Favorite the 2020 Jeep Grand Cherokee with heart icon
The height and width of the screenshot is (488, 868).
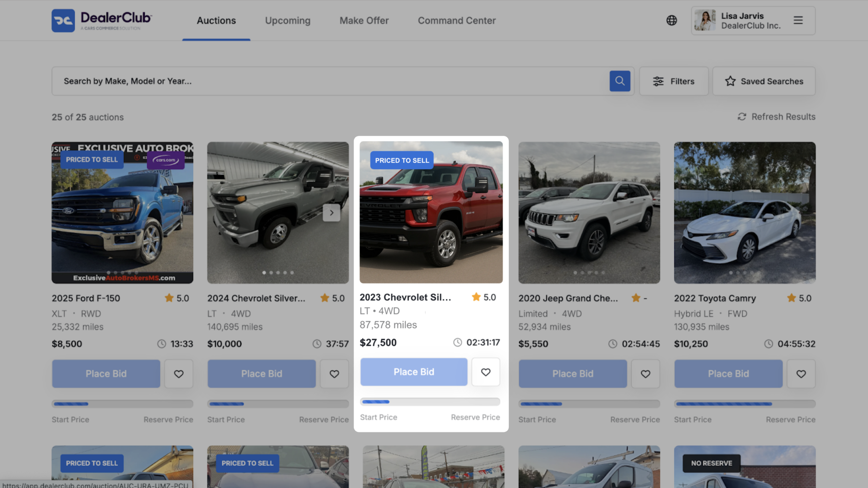pyautogui.click(x=646, y=374)
